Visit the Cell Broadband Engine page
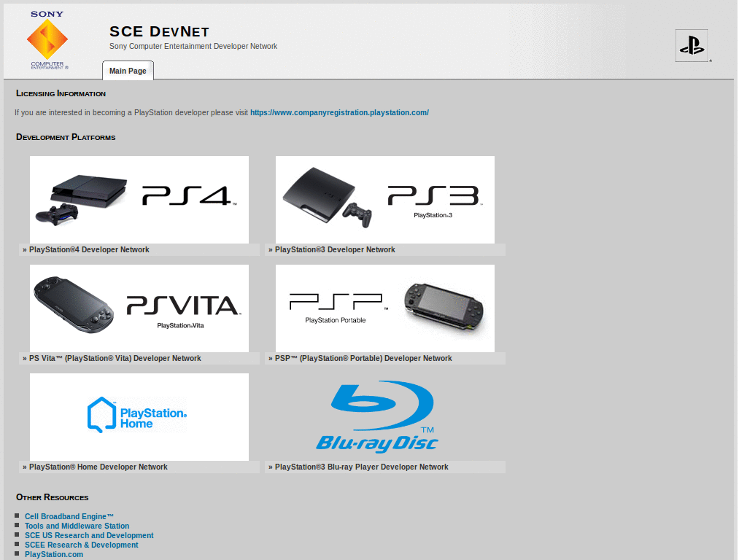 (x=69, y=516)
